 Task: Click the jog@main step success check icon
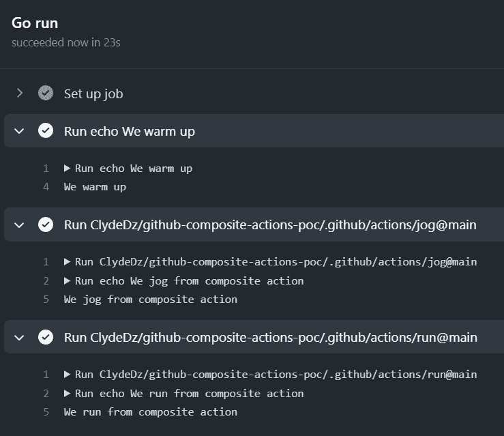pos(46,224)
